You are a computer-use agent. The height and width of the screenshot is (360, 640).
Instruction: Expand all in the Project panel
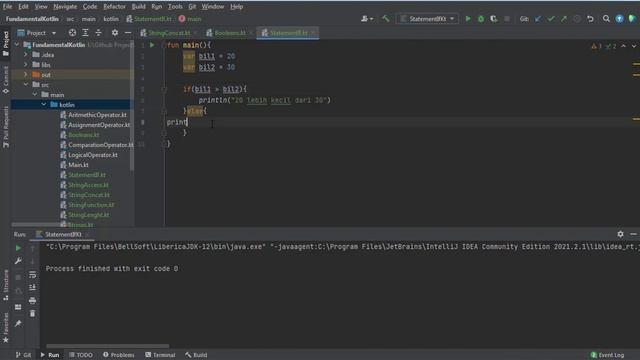(x=85, y=33)
